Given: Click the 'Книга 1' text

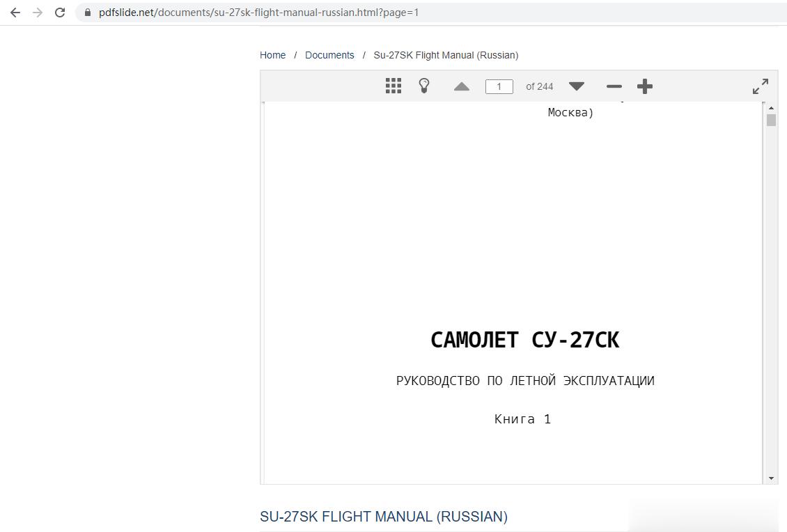Looking at the screenshot, I should coord(522,419).
